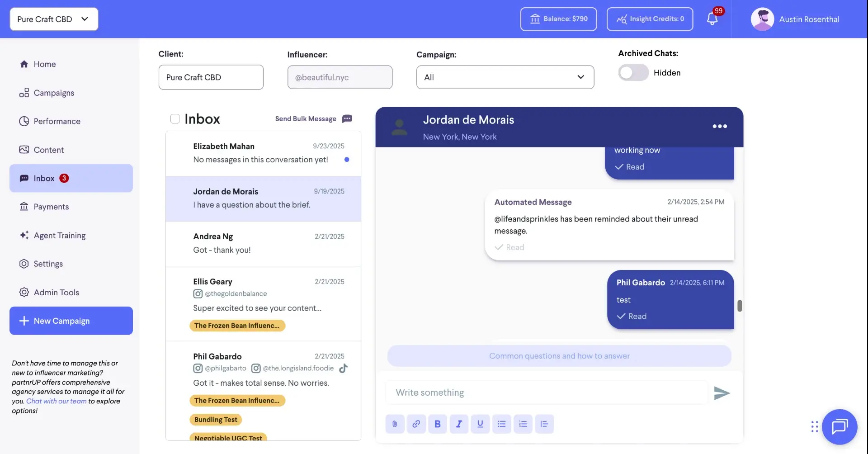Send the message with the arrow icon
Screen dimensions: 868x454
point(721,393)
